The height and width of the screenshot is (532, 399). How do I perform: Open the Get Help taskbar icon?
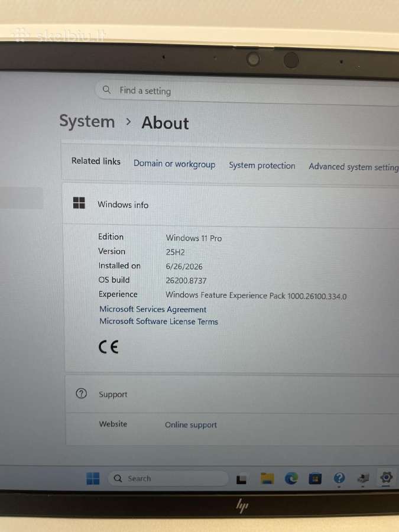(339, 478)
